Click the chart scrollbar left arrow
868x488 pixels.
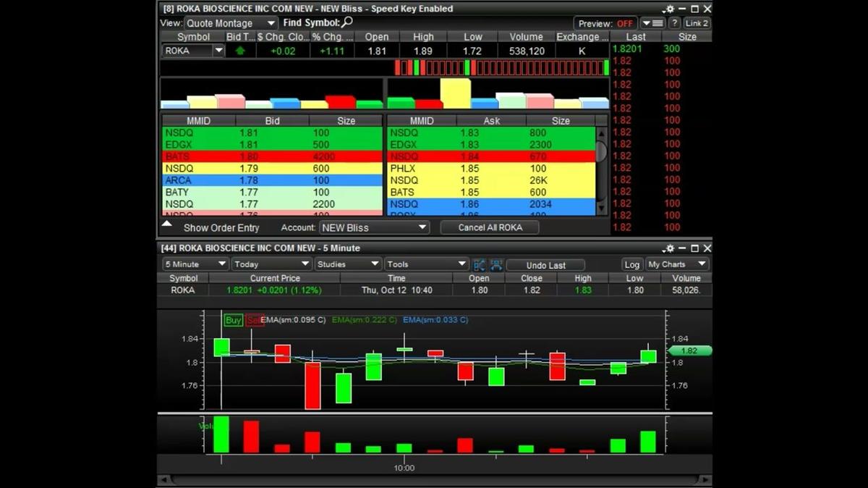pyautogui.click(x=164, y=479)
